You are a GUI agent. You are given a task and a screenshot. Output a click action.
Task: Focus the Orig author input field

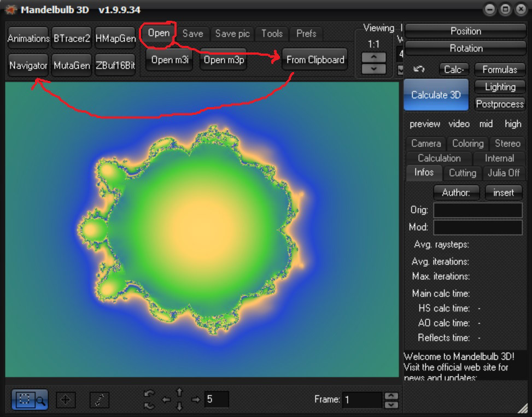478,210
